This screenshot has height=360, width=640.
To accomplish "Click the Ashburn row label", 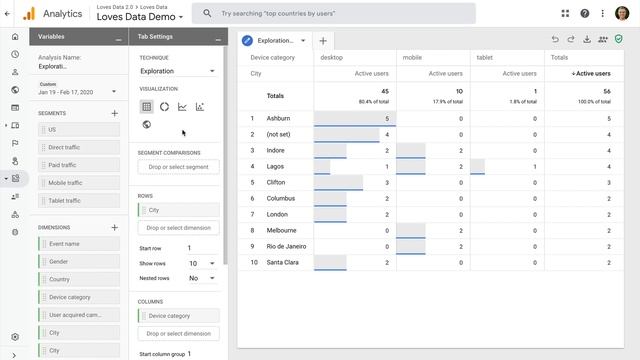I will (x=278, y=118).
